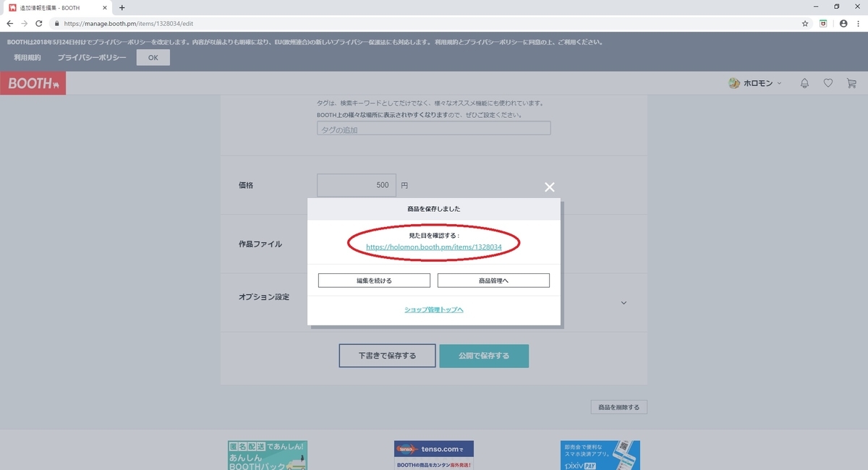Open a new browser tab with plus icon
This screenshot has width=868, height=470.
tap(120, 8)
